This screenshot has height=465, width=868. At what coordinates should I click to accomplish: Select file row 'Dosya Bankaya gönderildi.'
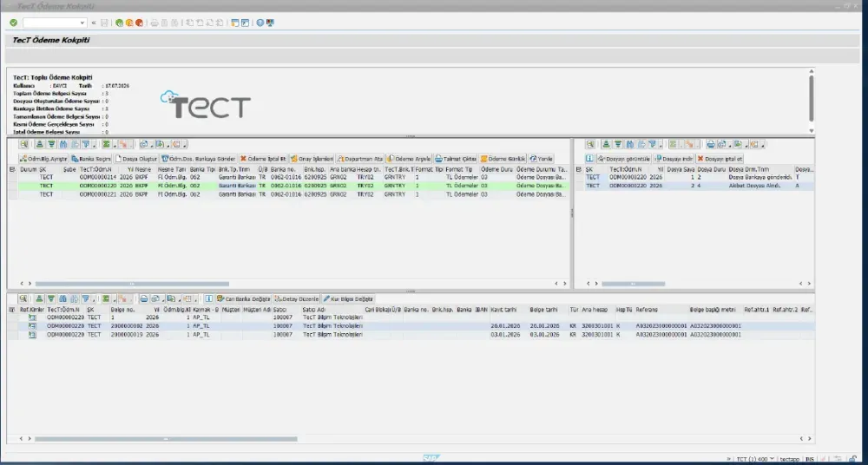[x=695, y=177]
